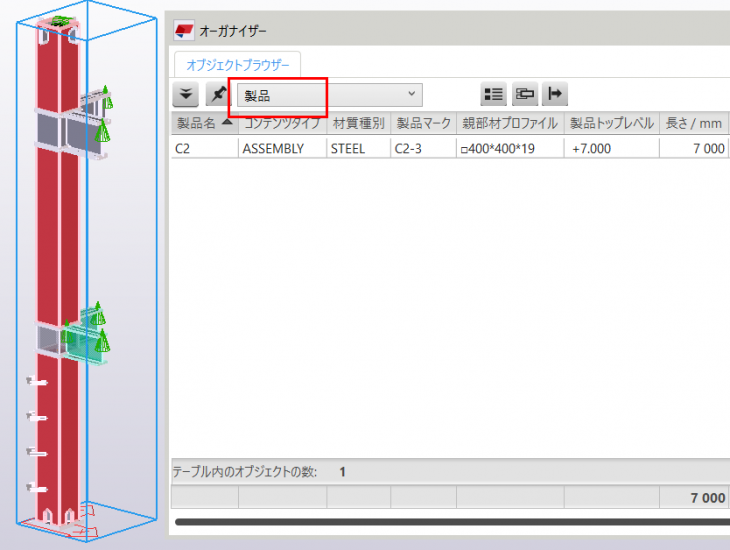The image size is (730, 550).
Task: Click 長さ / mm column header
Action: pos(694,123)
